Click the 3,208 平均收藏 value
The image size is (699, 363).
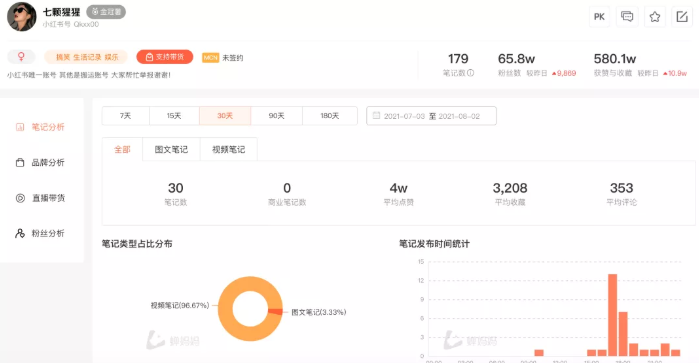pyautogui.click(x=510, y=188)
